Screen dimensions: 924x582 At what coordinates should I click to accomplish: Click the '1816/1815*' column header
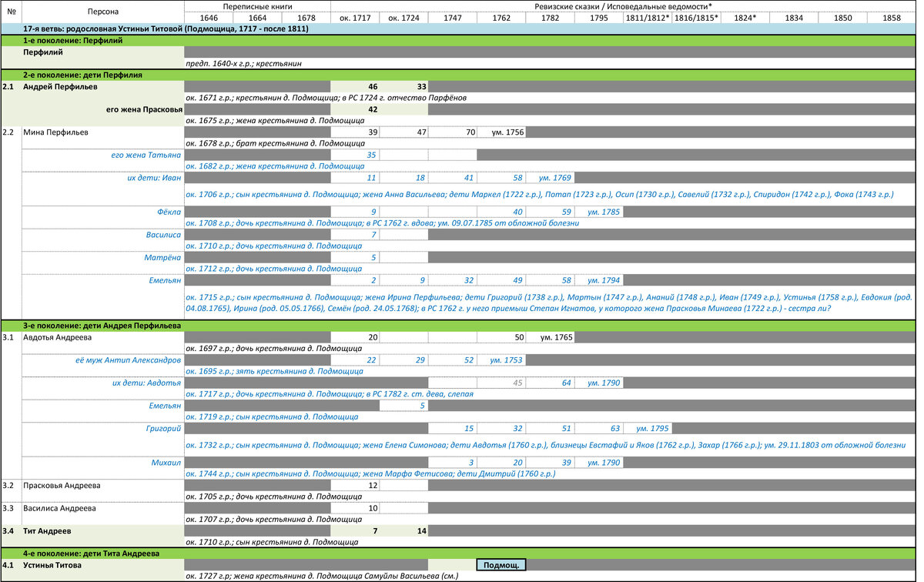click(696, 18)
